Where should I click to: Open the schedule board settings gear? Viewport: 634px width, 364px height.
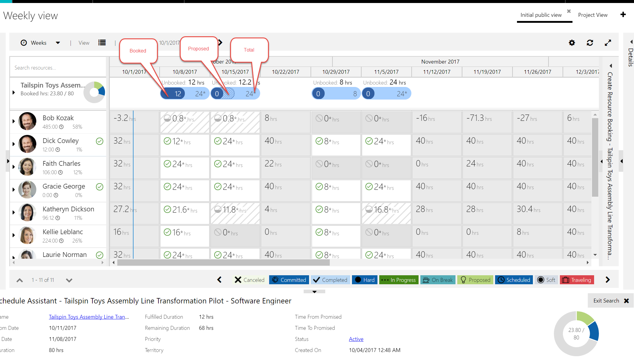pos(572,43)
